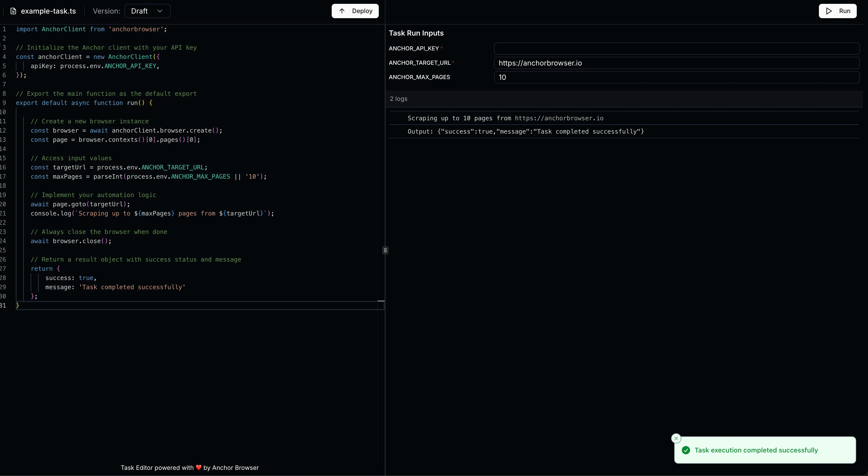
Task: Click the drag handle between editor and inputs panel
Action: (385, 250)
